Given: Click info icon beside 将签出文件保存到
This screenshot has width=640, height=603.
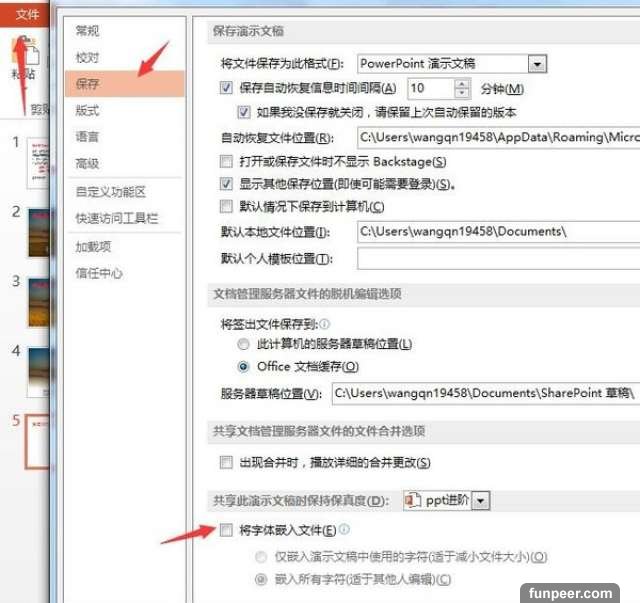Looking at the screenshot, I should (324, 324).
